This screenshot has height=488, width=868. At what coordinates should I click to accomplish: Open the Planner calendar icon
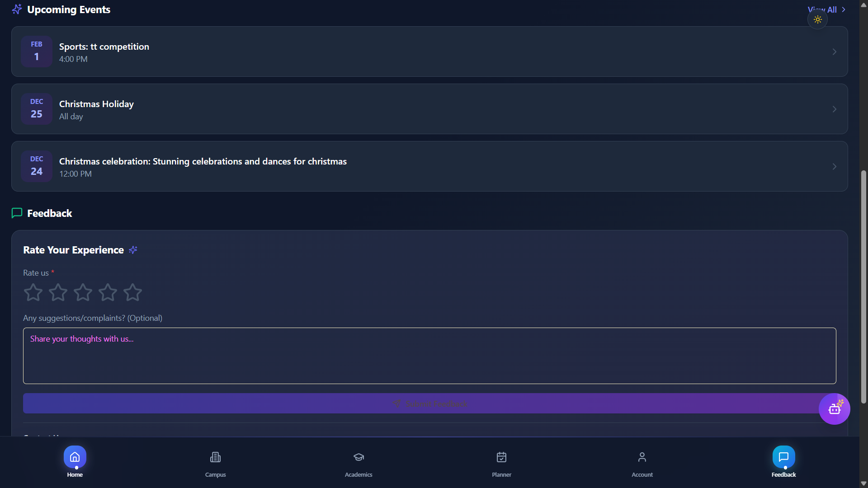[x=501, y=457]
